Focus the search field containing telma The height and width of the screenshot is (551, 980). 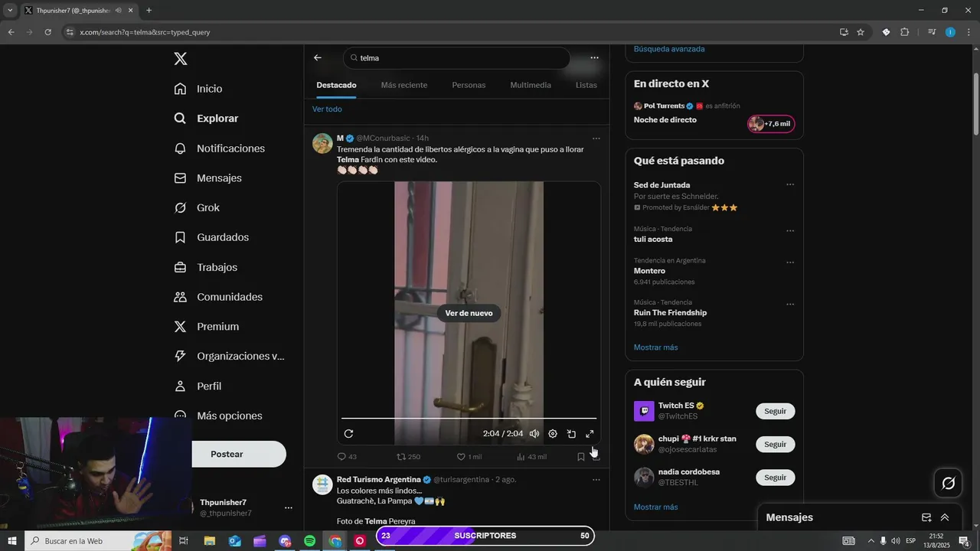click(457, 58)
